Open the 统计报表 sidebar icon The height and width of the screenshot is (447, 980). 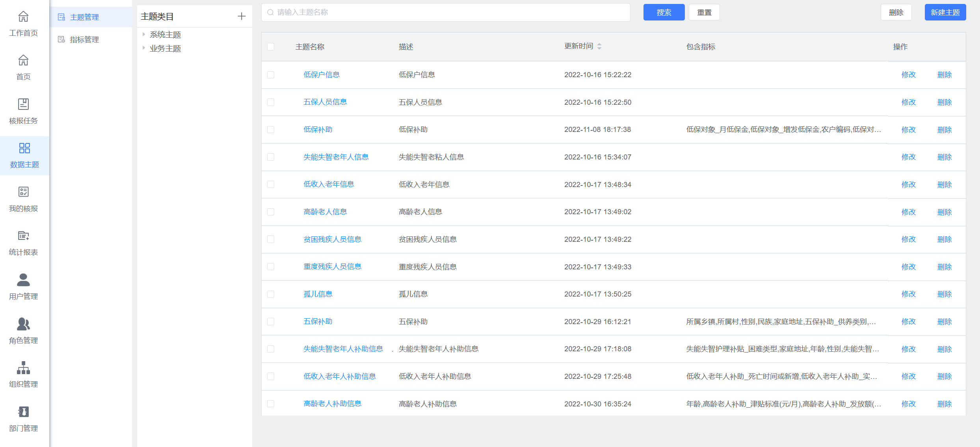pos(23,236)
